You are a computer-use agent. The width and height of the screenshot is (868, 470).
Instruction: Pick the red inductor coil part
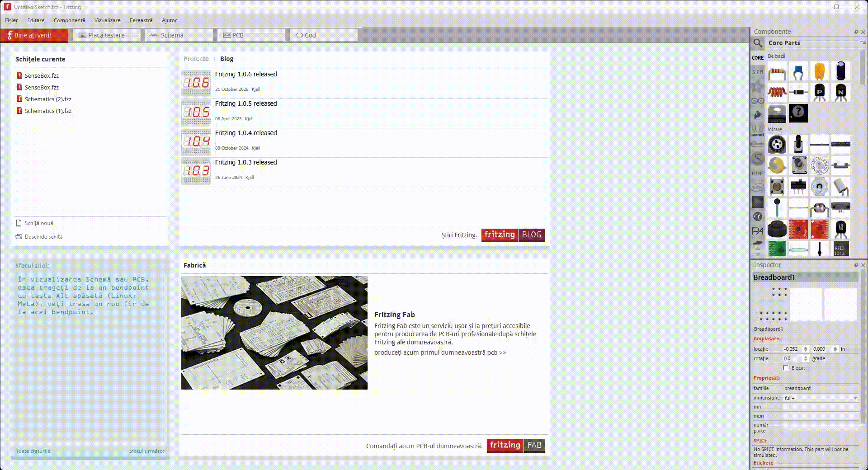point(777,92)
